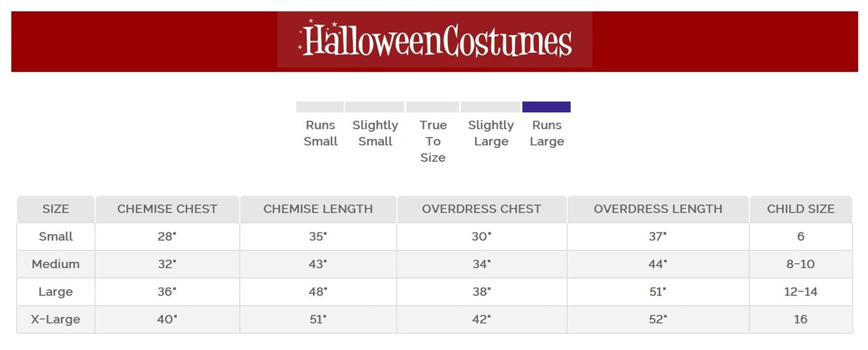Click the Medium size row label

[55, 264]
